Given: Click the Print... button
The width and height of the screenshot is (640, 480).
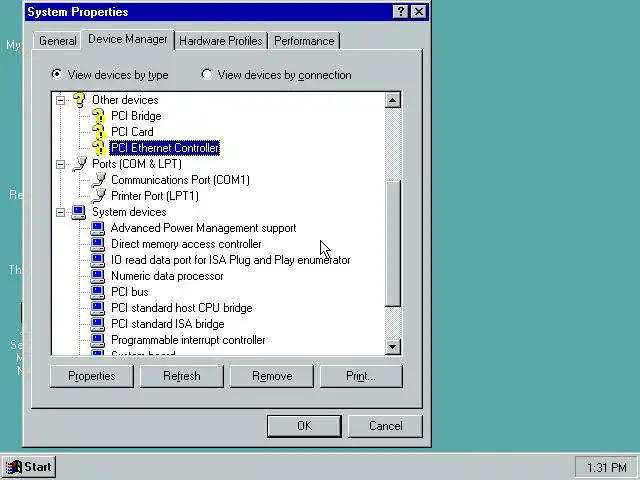Looking at the screenshot, I should tap(361, 376).
